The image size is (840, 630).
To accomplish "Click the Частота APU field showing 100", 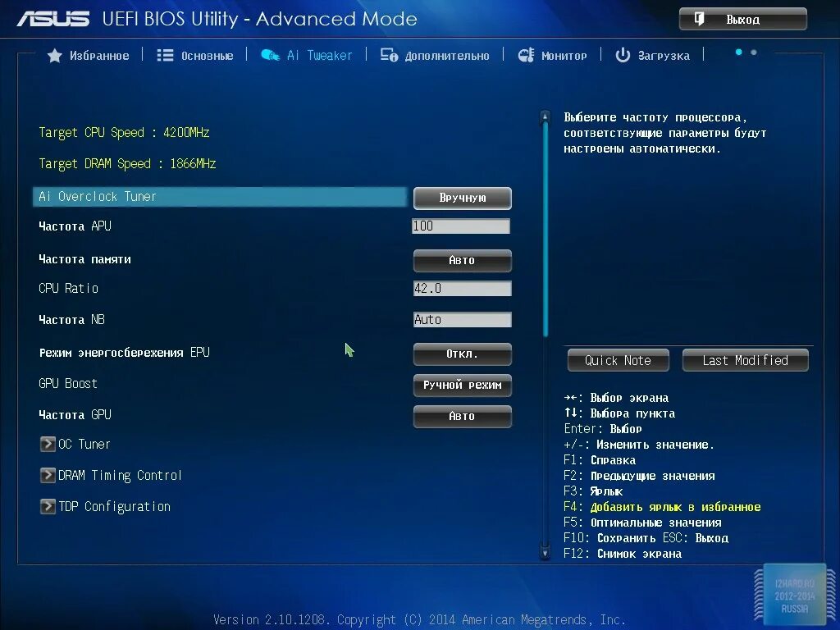I will pos(461,226).
